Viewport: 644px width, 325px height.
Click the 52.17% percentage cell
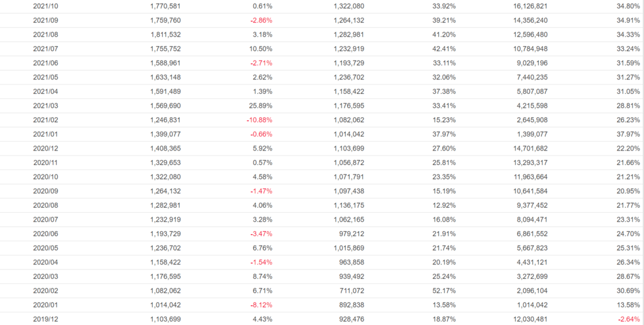[443, 291]
